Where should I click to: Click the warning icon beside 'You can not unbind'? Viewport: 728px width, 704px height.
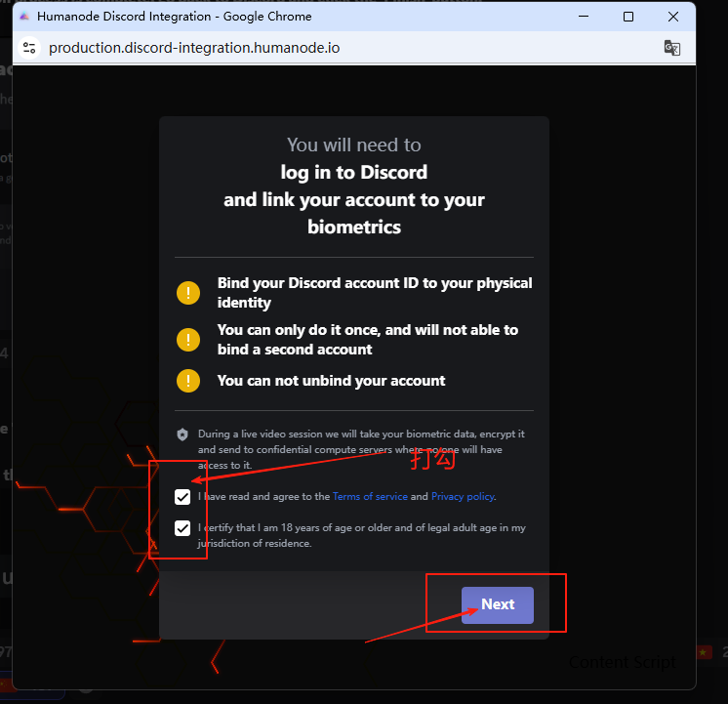[188, 381]
